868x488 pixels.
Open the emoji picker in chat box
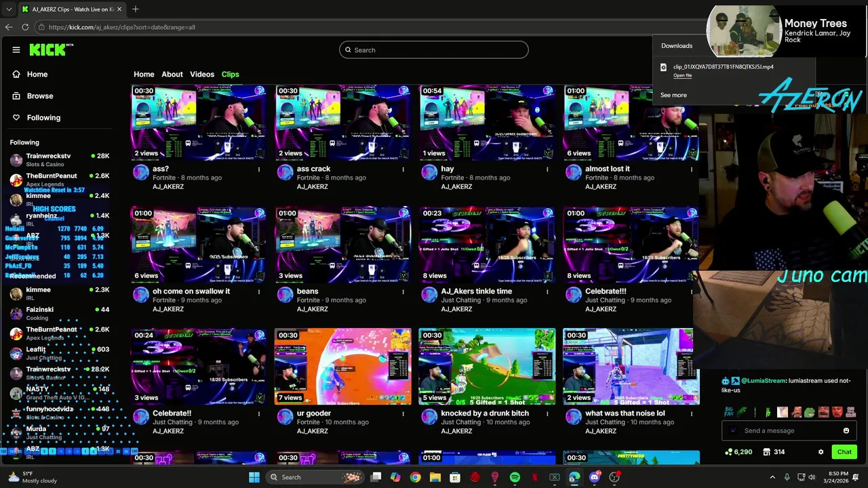846,430
